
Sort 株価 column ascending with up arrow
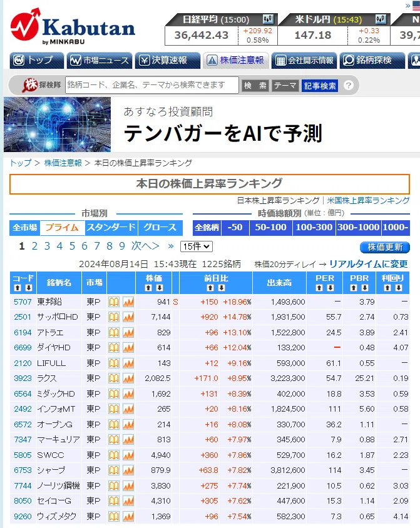148,288
